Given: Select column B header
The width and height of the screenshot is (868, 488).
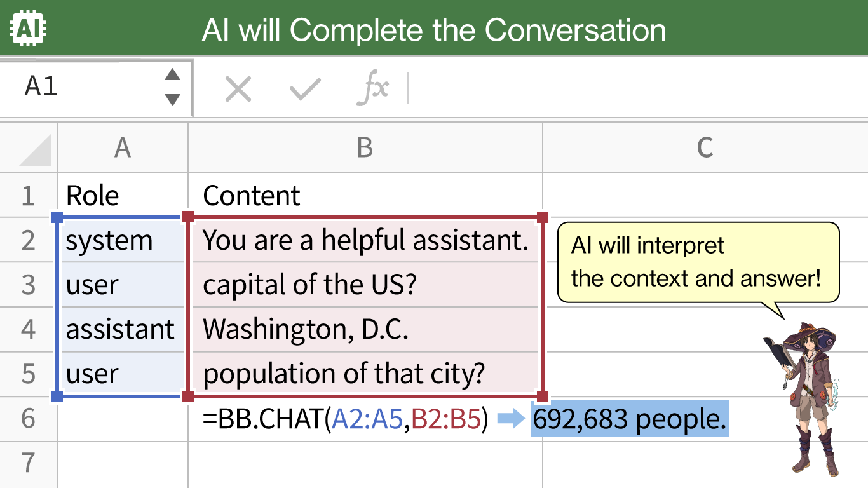Looking at the screenshot, I should point(365,147).
